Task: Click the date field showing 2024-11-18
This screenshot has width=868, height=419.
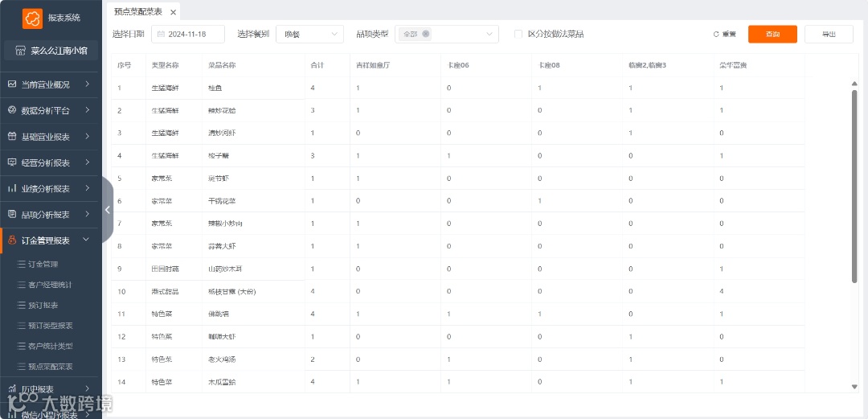Action: 188,34
